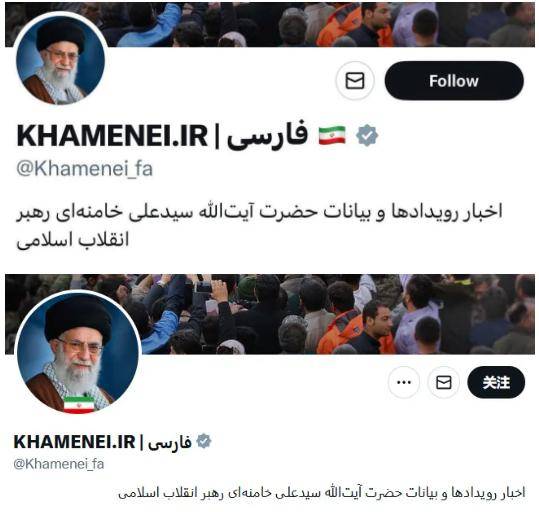Open the three-dots more options menu
This screenshot has width=539, height=512.
pos(404,382)
